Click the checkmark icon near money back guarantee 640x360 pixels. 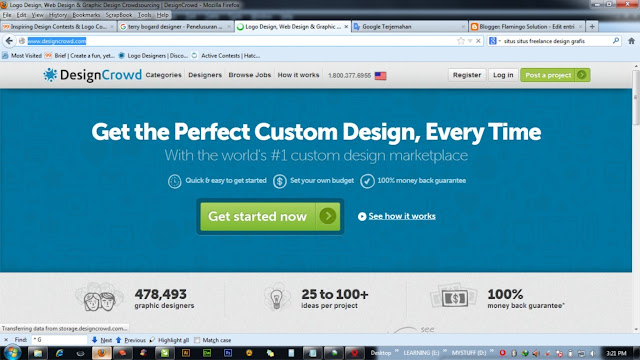[367, 181]
